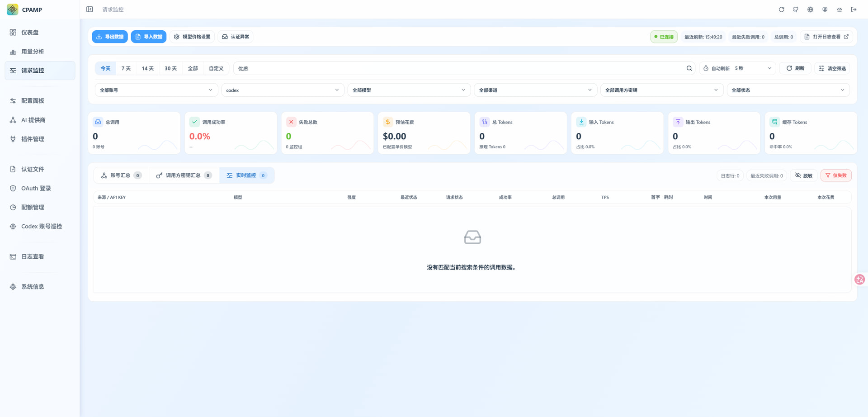
Task: Select the 今天 time range
Action: [x=105, y=68]
